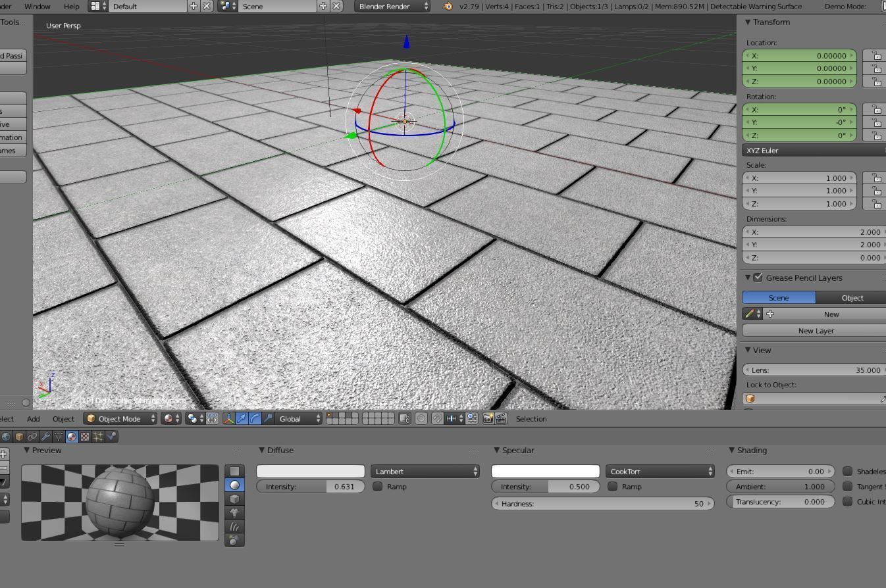The width and height of the screenshot is (886, 588).
Task: Toggle proportional editing icon
Action: click(421, 418)
